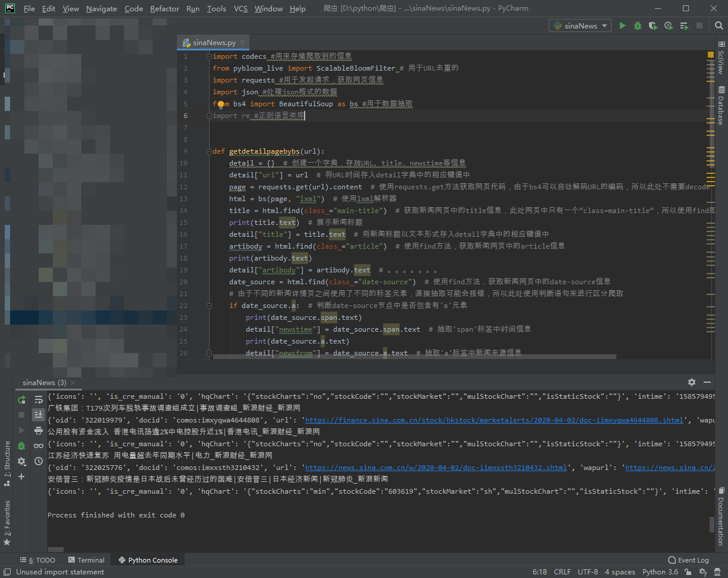The width and height of the screenshot is (728, 578).
Task: Open the Terminal tool window
Action: 86,560
